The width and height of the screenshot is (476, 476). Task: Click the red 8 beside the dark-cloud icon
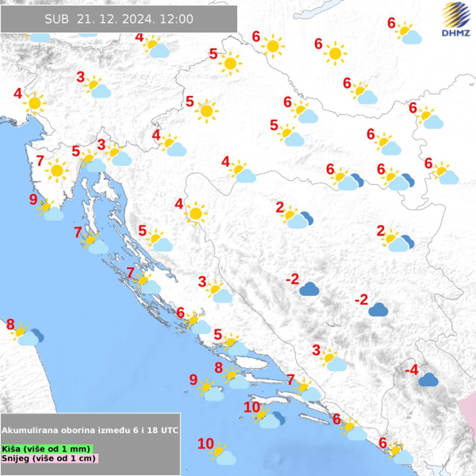click(x=11, y=325)
